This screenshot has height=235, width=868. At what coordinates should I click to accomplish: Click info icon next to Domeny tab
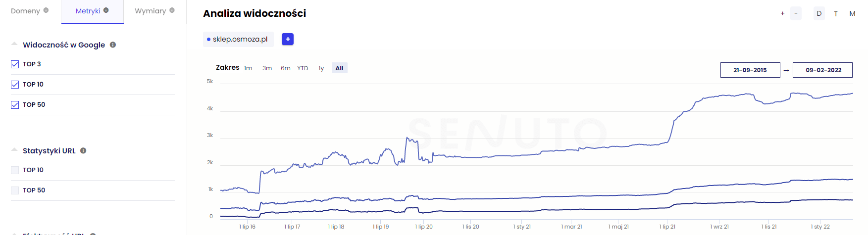pyautogui.click(x=46, y=10)
